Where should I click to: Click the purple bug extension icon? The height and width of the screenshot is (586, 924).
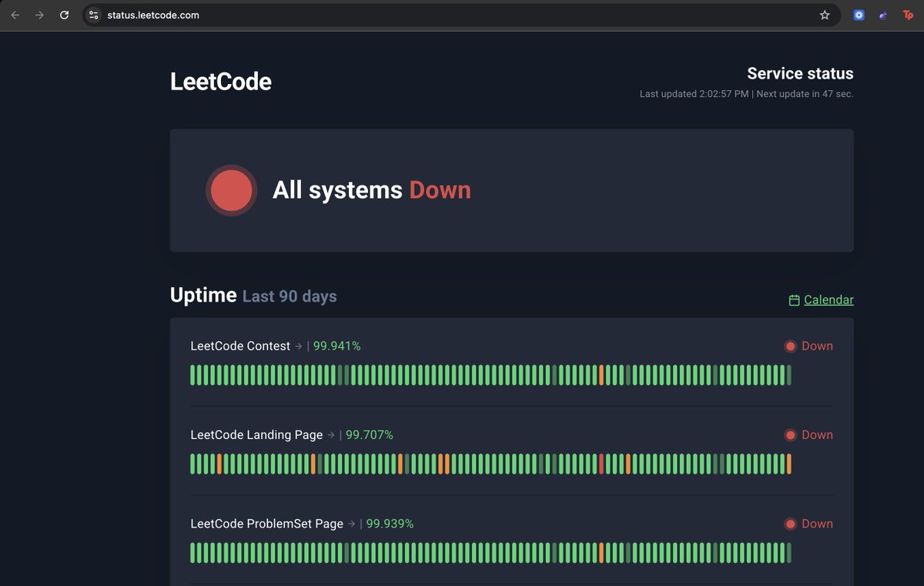pyautogui.click(x=882, y=15)
